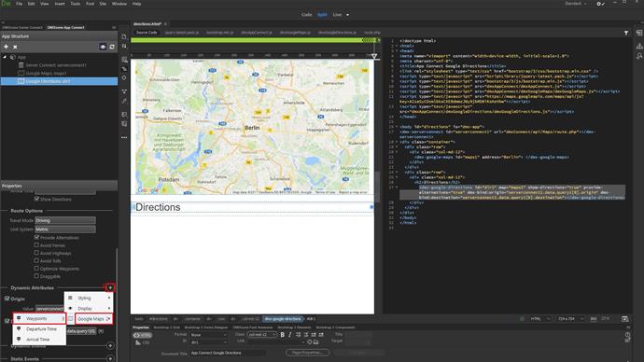The width and height of the screenshot is (644, 362).
Task: Check the Draggable option
Action: click(x=36, y=276)
